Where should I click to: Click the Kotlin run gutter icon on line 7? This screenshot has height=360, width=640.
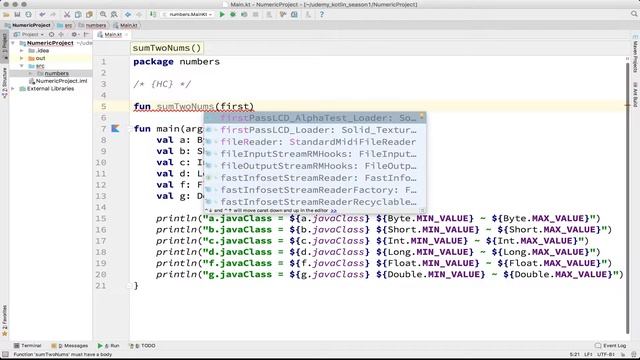point(116,129)
